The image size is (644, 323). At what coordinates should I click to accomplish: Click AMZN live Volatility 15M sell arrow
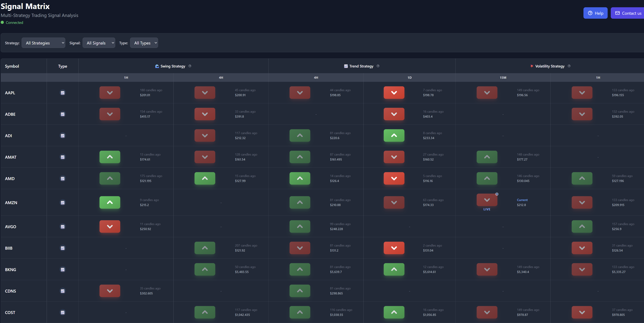(x=487, y=200)
